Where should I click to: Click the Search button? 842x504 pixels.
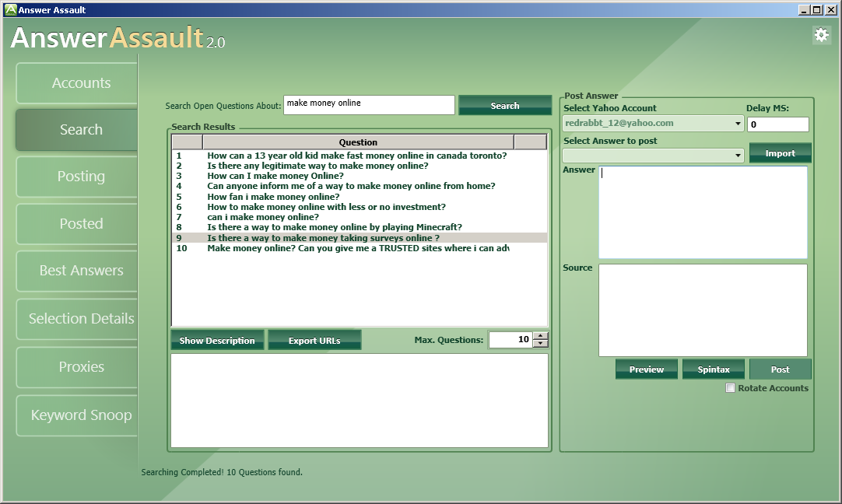pyautogui.click(x=505, y=106)
